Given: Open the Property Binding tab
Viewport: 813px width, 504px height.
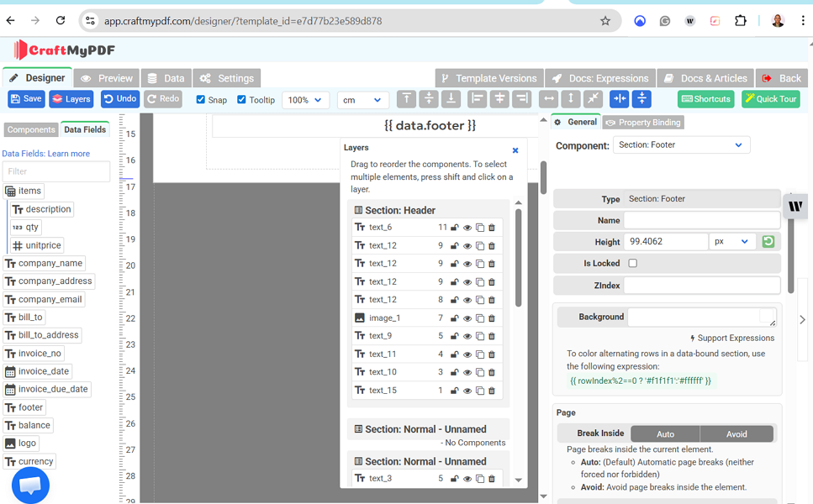Looking at the screenshot, I should (x=643, y=123).
